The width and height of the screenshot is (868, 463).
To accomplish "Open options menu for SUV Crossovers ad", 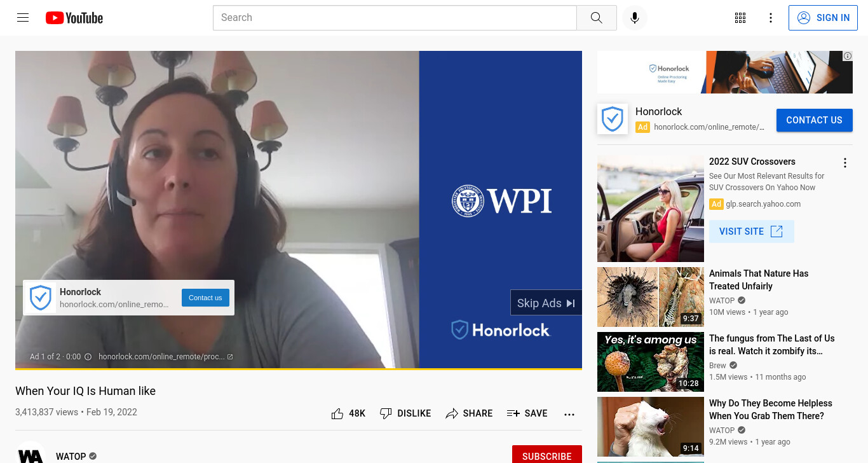I will [x=845, y=163].
